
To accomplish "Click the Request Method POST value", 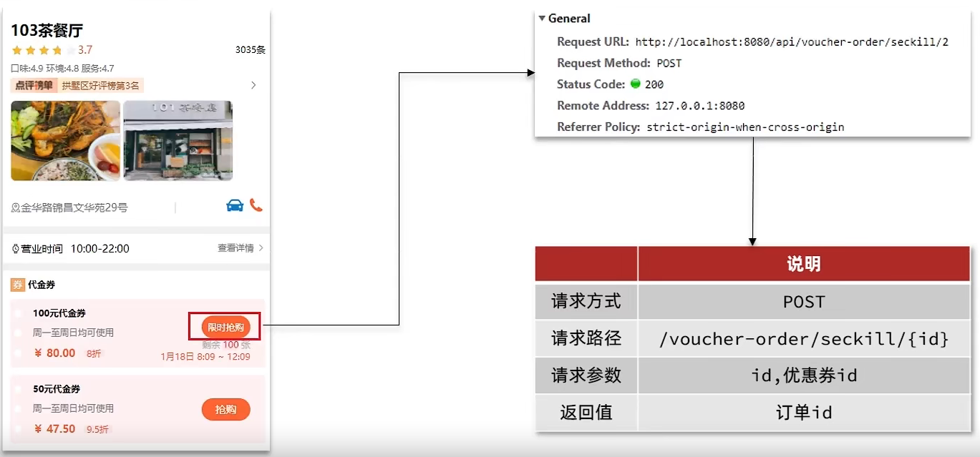I will point(669,63).
